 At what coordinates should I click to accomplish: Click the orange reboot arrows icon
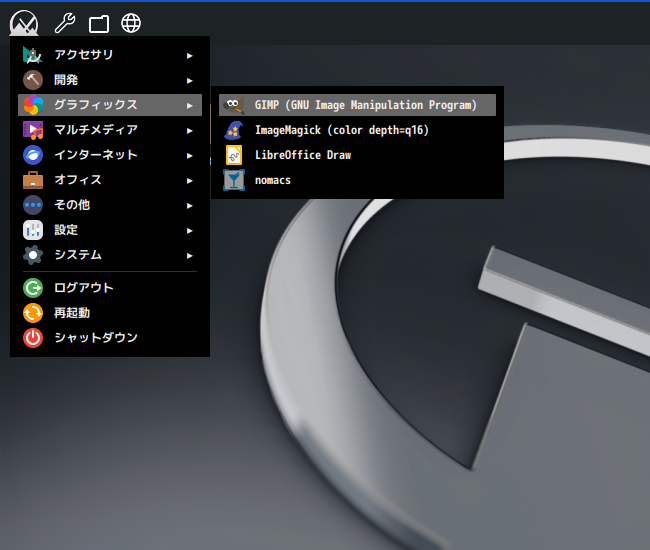pyautogui.click(x=33, y=313)
